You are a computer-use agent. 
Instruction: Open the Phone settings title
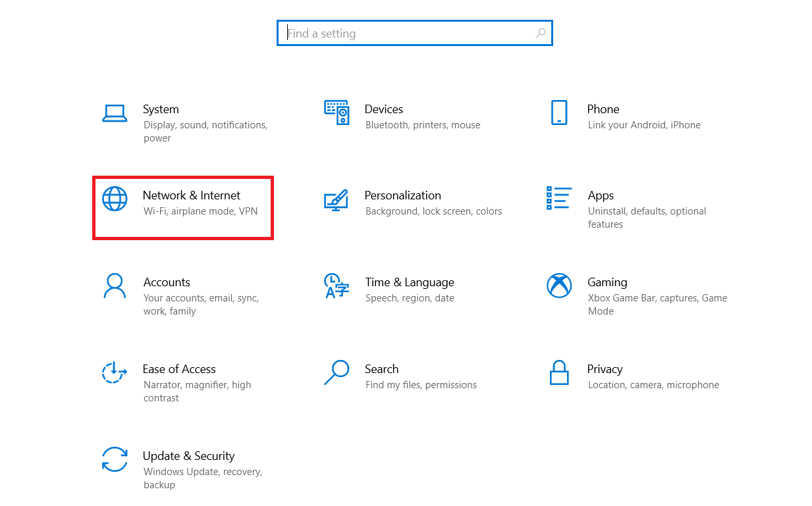[603, 109]
